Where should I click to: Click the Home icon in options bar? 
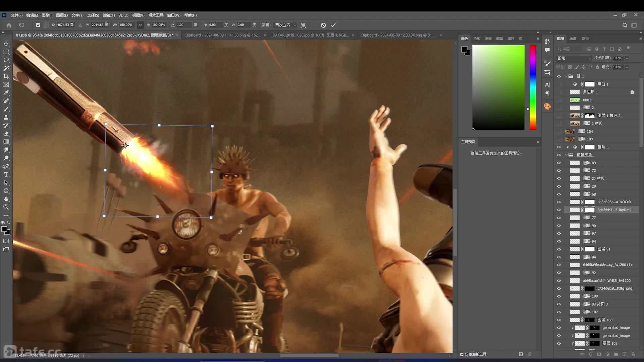(9, 25)
